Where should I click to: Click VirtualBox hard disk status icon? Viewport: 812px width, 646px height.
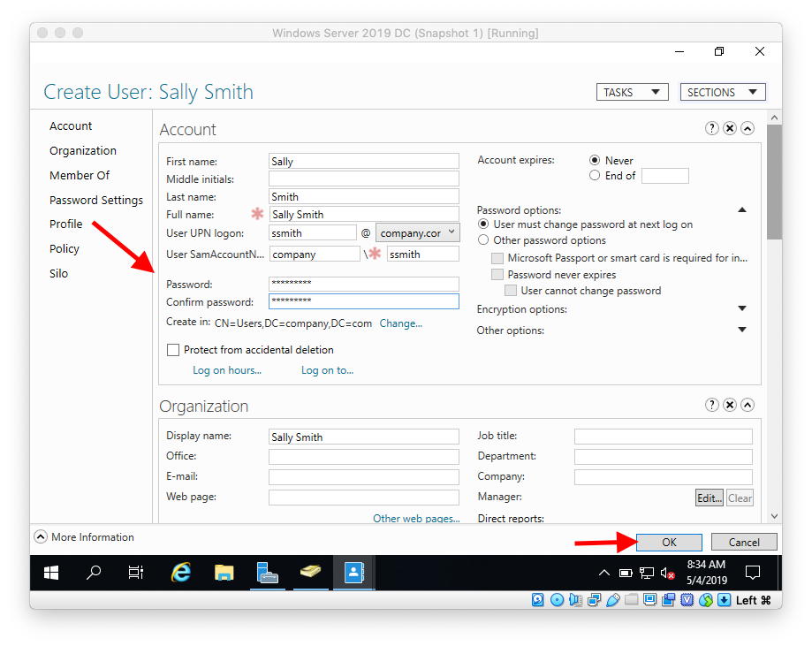tap(537, 600)
